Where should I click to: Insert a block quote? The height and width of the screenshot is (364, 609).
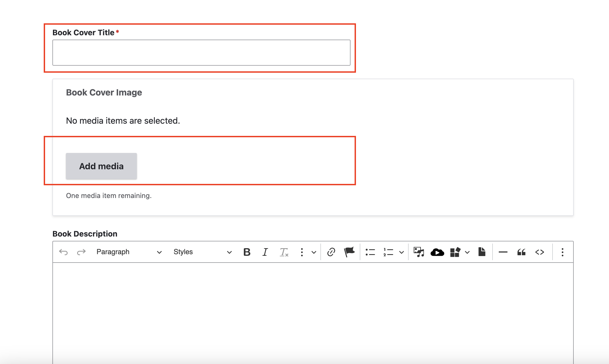(x=521, y=252)
